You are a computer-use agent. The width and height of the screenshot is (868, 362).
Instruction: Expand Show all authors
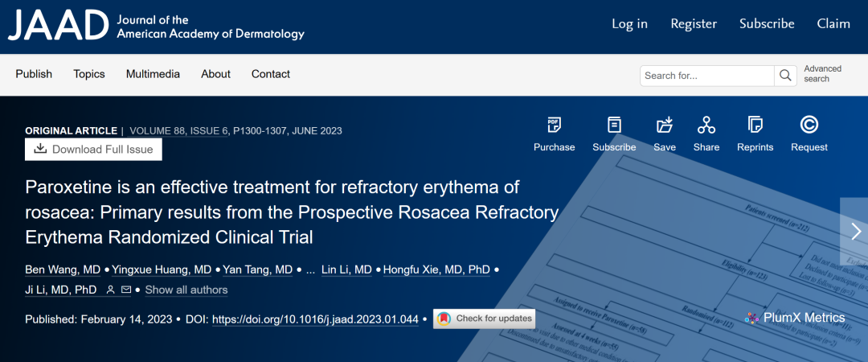186,290
